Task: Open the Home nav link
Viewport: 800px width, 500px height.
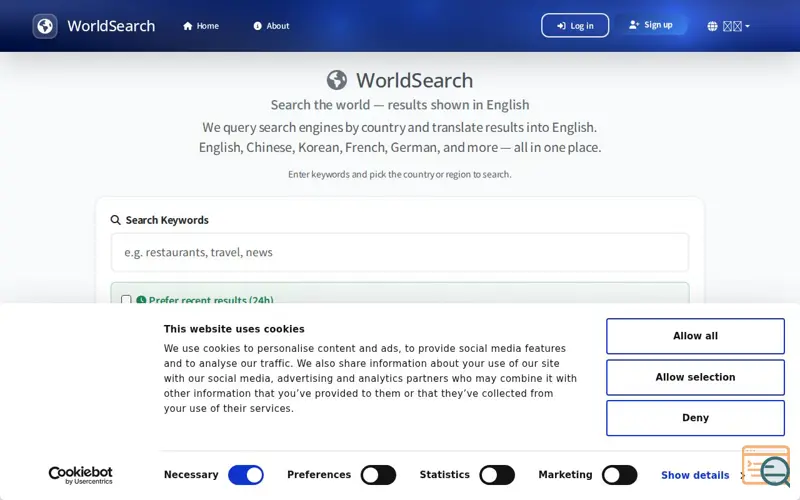Action: (x=201, y=26)
